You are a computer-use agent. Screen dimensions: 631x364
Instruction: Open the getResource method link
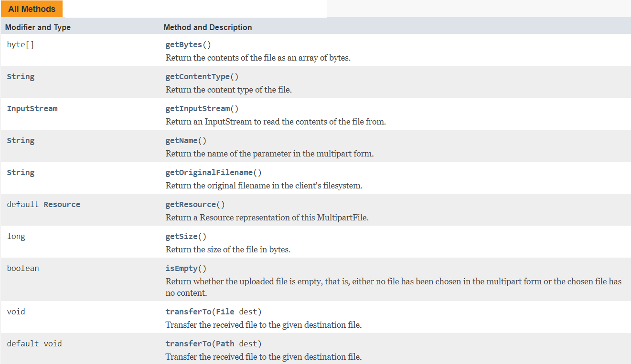(191, 205)
